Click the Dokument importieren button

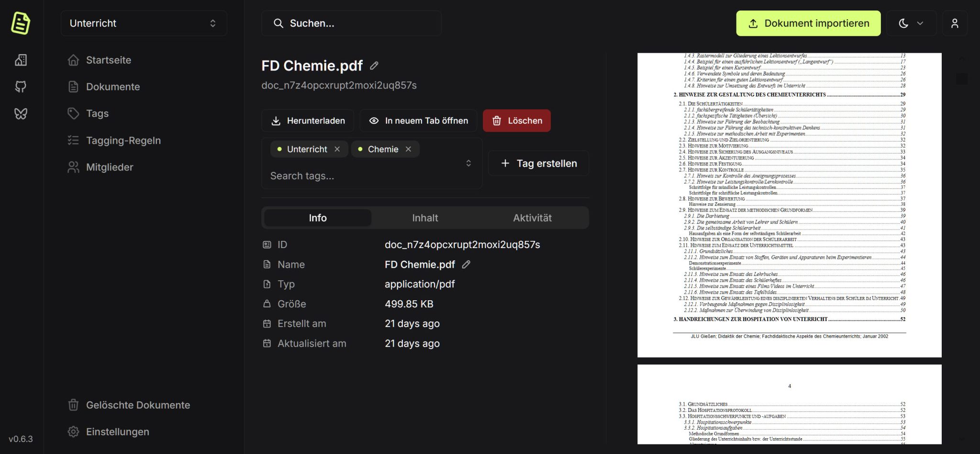pyautogui.click(x=808, y=23)
